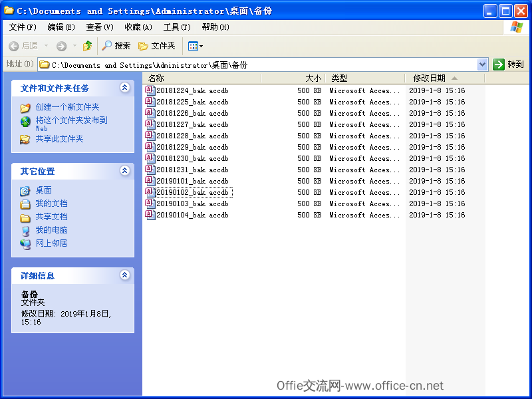Open the 工具(T) menu
This screenshot has height=399, width=532.
click(177, 27)
